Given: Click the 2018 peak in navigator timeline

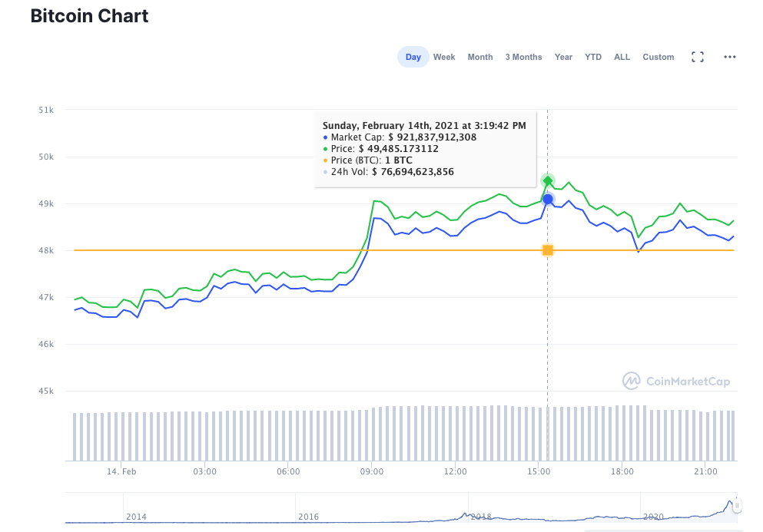Looking at the screenshot, I should pyautogui.click(x=465, y=514).
